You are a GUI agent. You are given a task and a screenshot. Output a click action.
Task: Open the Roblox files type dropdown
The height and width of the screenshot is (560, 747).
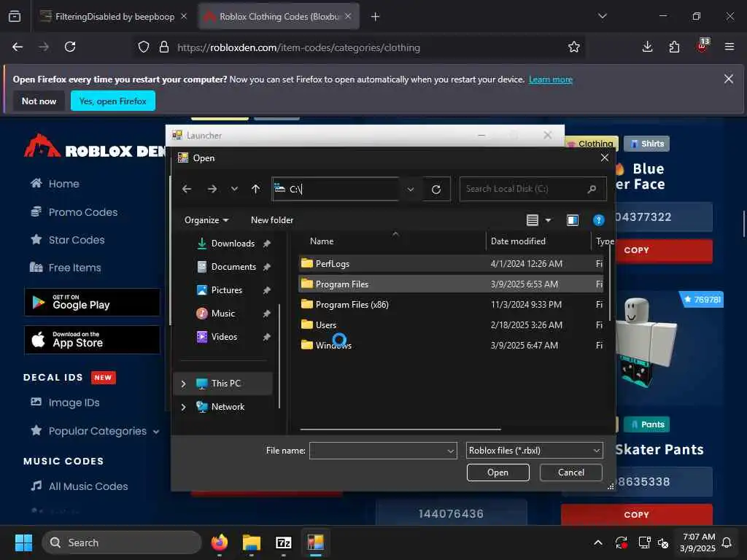[x=534, y=451]
